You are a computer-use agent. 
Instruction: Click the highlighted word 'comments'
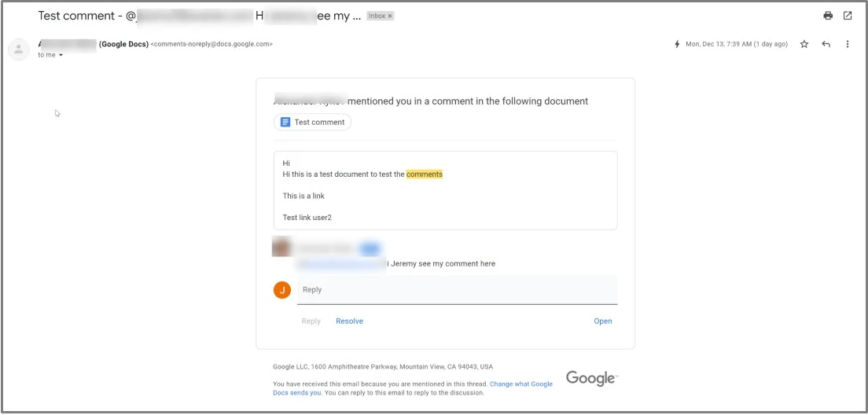click(x=425, y=174)
